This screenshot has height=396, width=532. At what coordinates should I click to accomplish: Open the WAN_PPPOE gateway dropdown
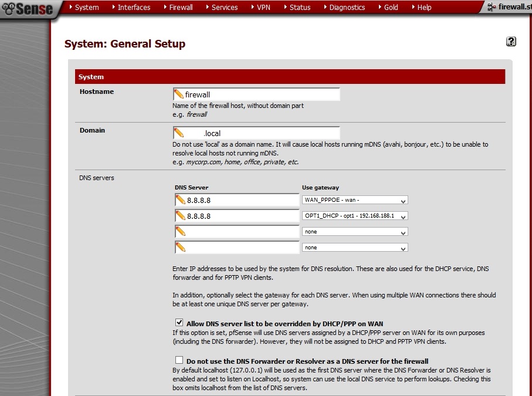click(355, 200)
